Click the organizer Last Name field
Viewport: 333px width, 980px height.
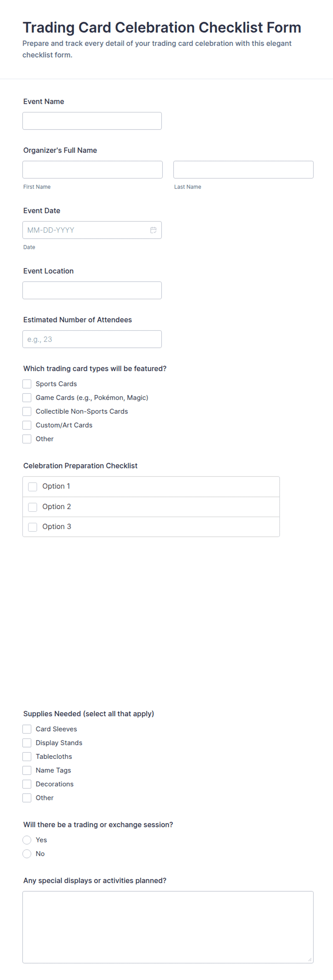point(243,170)
